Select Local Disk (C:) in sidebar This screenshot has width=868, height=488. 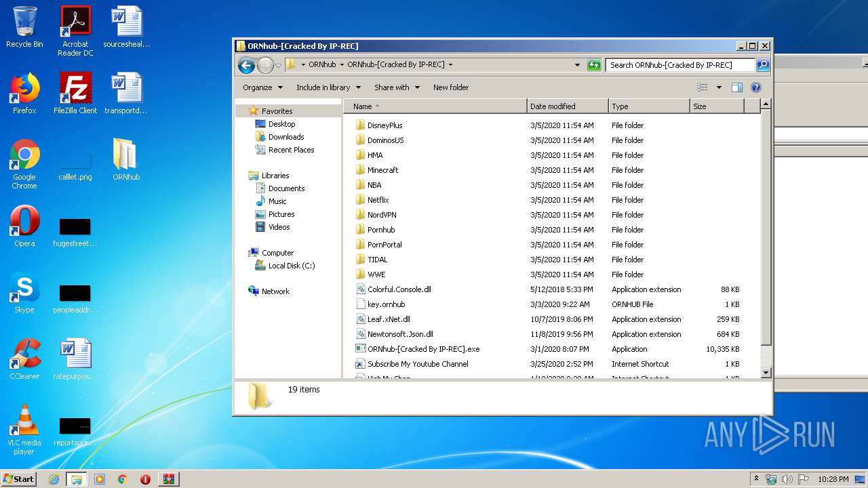click(291, 266)
